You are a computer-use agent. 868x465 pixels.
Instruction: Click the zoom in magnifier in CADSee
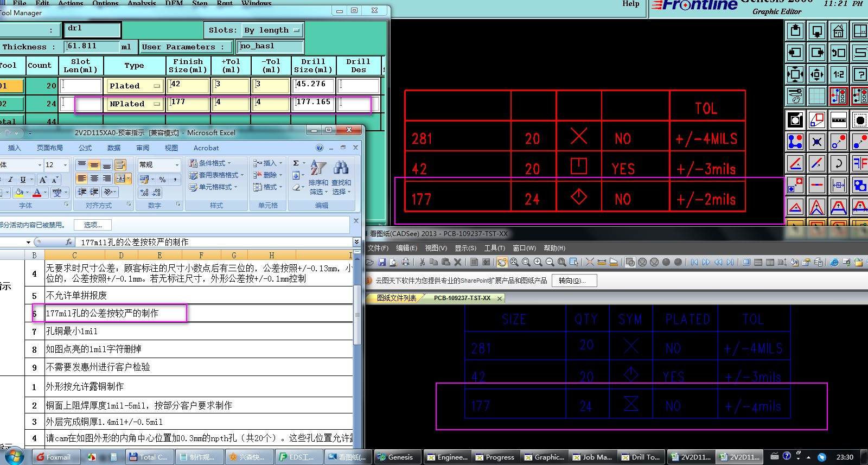(x=538, y=262)
